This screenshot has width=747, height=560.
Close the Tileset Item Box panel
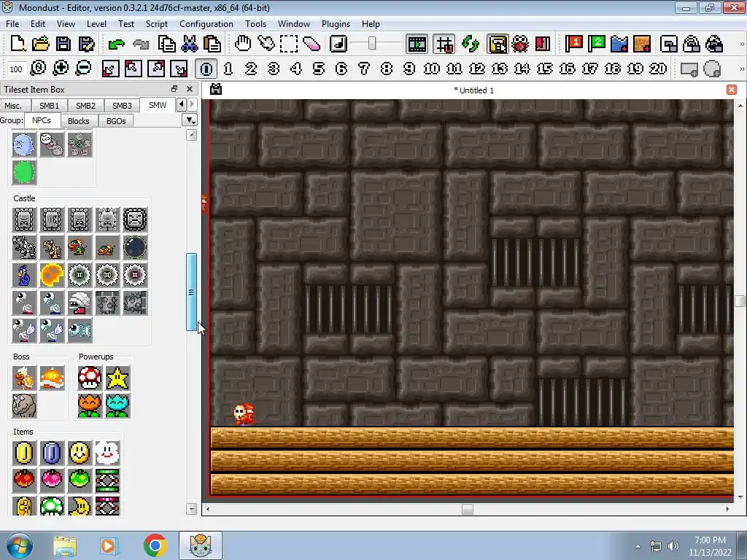[x=190, y=89]
